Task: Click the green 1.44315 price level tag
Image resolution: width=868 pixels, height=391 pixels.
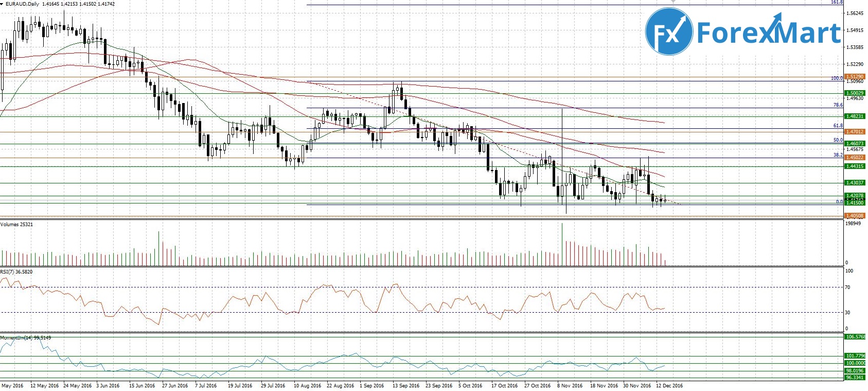Action: pos(854,166)
